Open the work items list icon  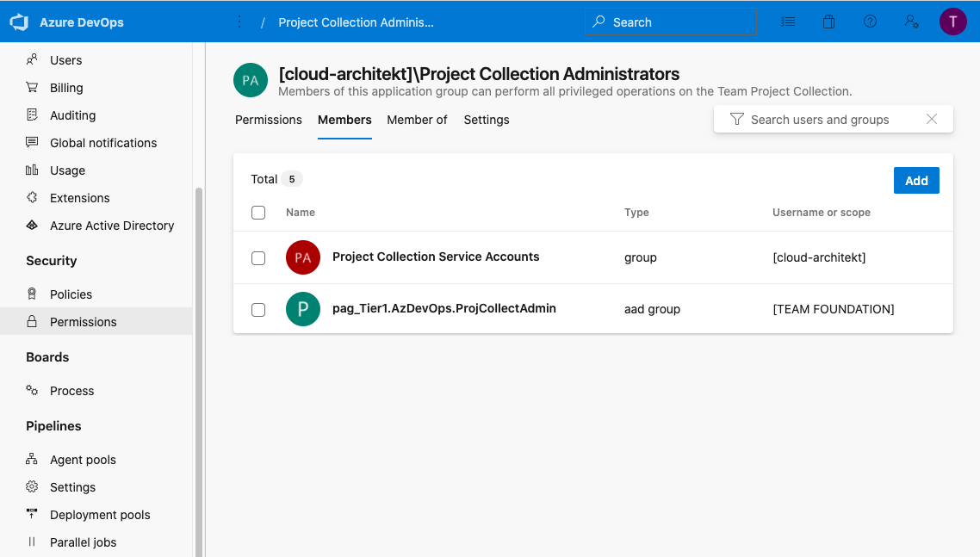pyautogui.click(x=788, y=22)
